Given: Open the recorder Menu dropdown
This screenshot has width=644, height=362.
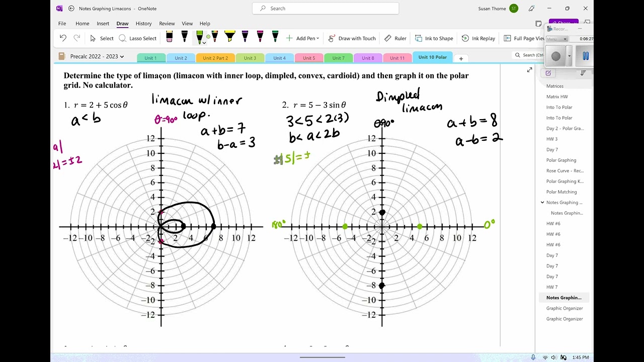Looking at the screenshot, I should [557, 39].
